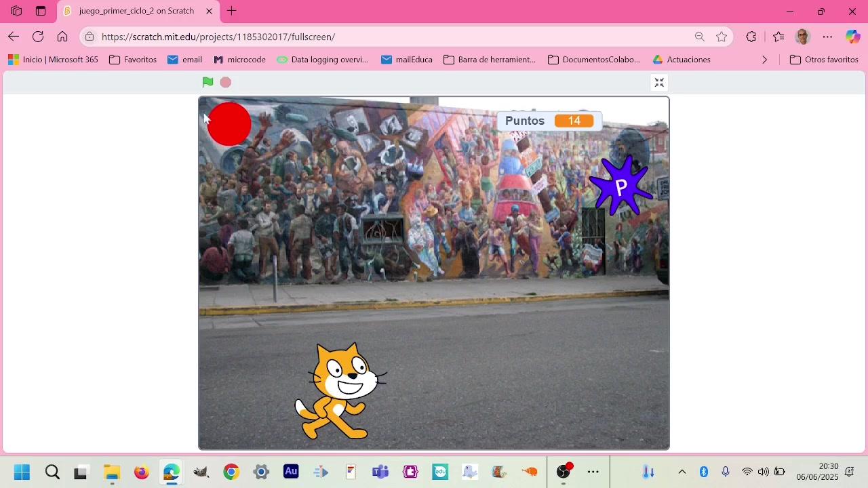This screenshot has height=488, width=868.
Task: Add this page to favorites with star
Action: click(x=722, y=37)
